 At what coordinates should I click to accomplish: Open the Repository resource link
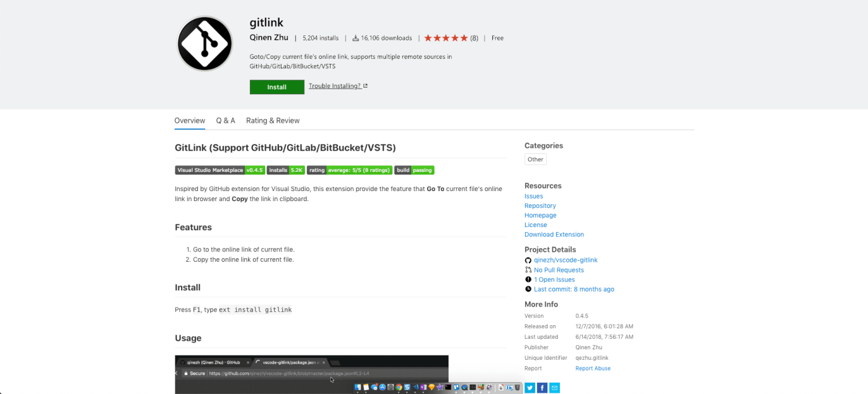click(x=540, y=206)
